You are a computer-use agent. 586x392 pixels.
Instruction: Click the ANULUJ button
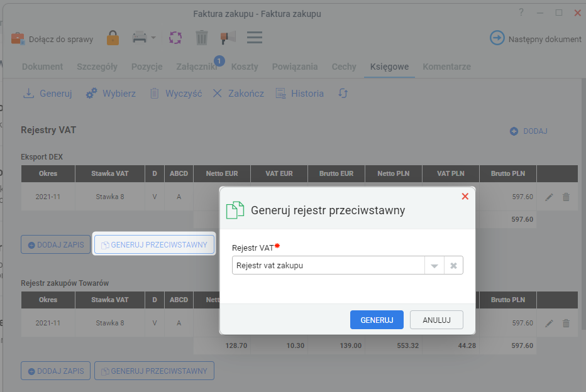(436, 320)
